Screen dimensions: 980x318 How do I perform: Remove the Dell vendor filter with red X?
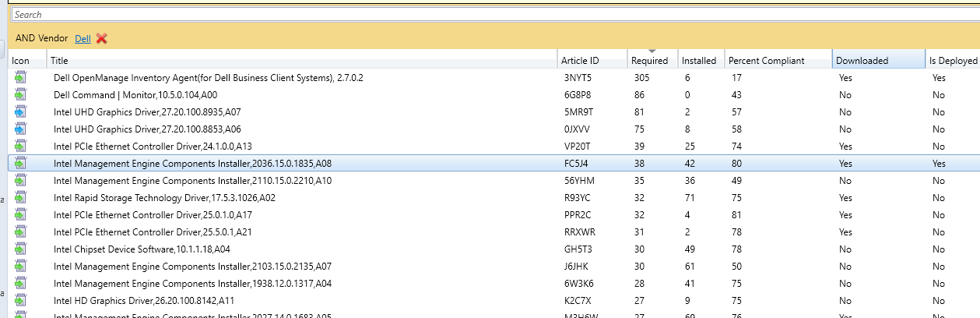coord(101,38)
